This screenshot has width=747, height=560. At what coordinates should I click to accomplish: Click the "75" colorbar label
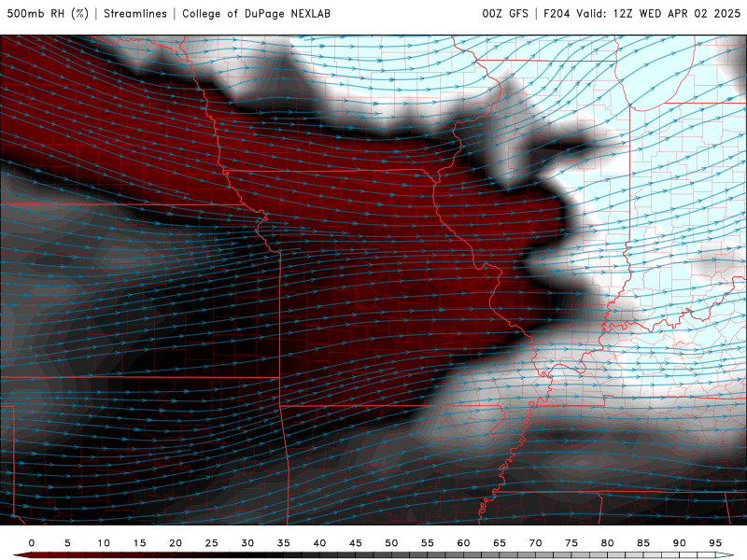[x=571, y=543]
